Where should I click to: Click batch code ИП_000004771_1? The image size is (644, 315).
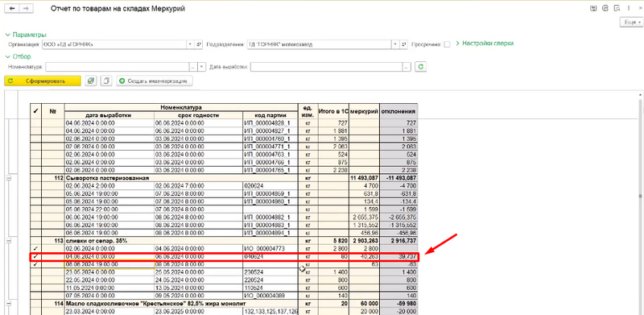(x=267, y=147)
